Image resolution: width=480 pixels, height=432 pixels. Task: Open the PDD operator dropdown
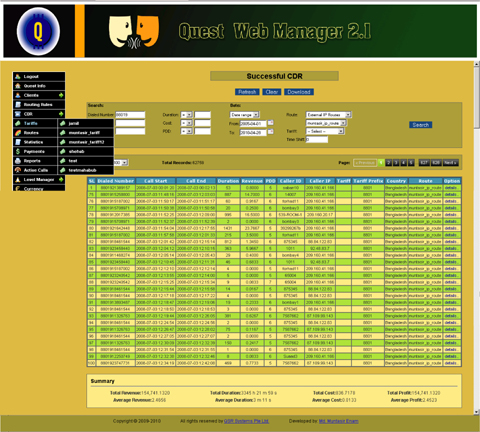pos(187,131)
